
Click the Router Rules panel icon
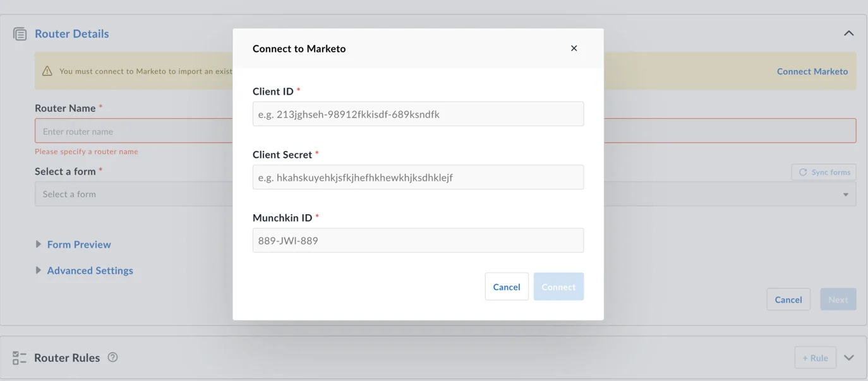pos(20,357)
